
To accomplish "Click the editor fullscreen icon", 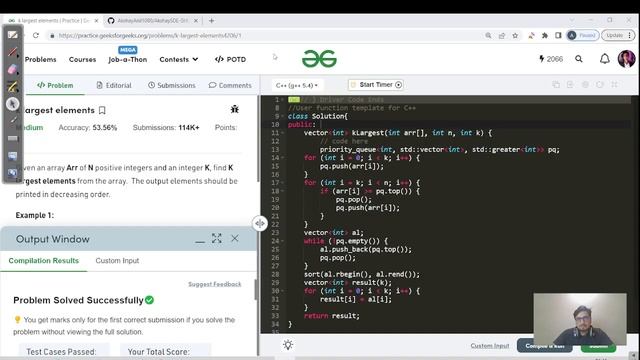I will pyautogui.click(x=614, y=84).
